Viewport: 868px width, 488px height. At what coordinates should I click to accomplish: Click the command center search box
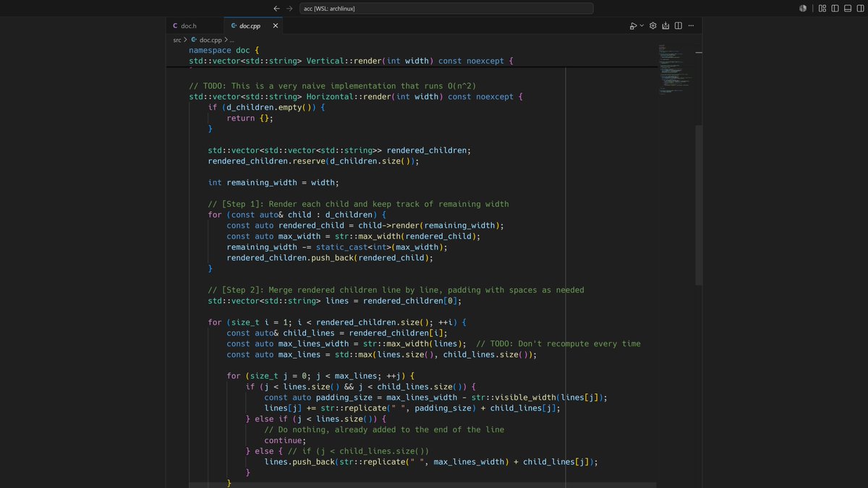[446, 8]
